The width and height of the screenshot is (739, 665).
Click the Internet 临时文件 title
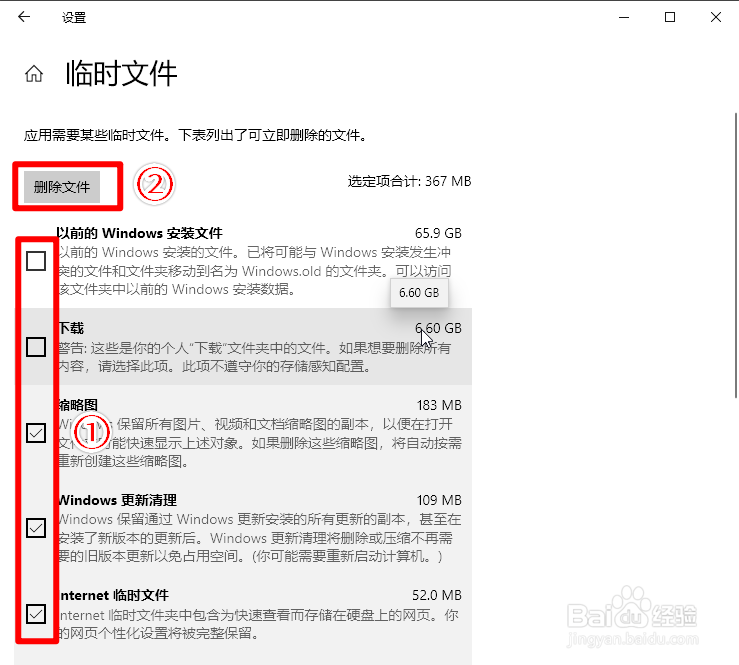(x=114, y=595)
